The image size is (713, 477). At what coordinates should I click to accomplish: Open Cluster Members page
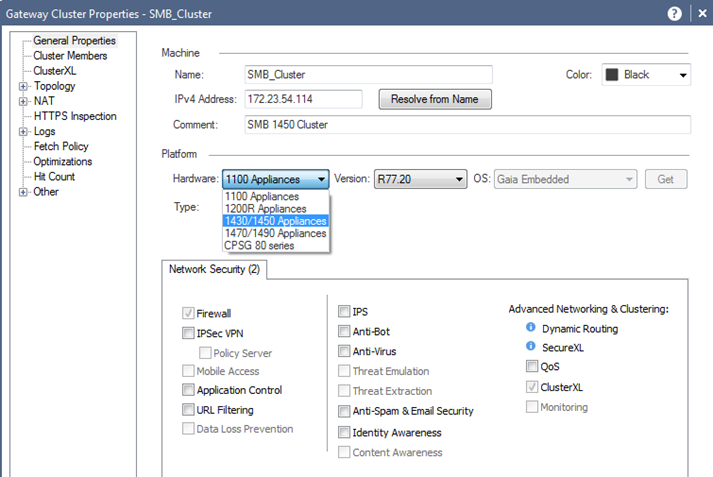pos(70,55)
